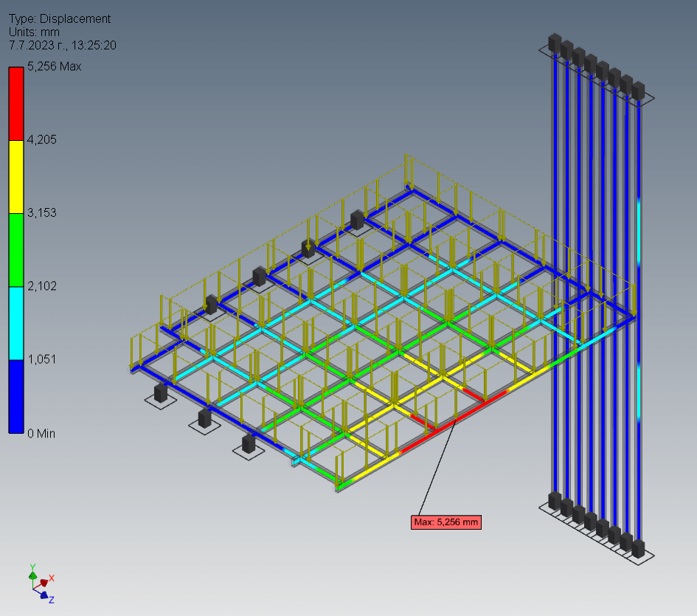Click the "0 Min" legend label
This screenshot has height=616, width=697.
tap(41, 434)
